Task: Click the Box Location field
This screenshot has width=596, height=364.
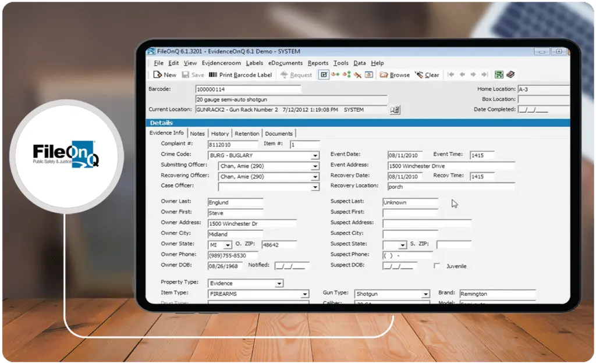Action: point(544,99)
